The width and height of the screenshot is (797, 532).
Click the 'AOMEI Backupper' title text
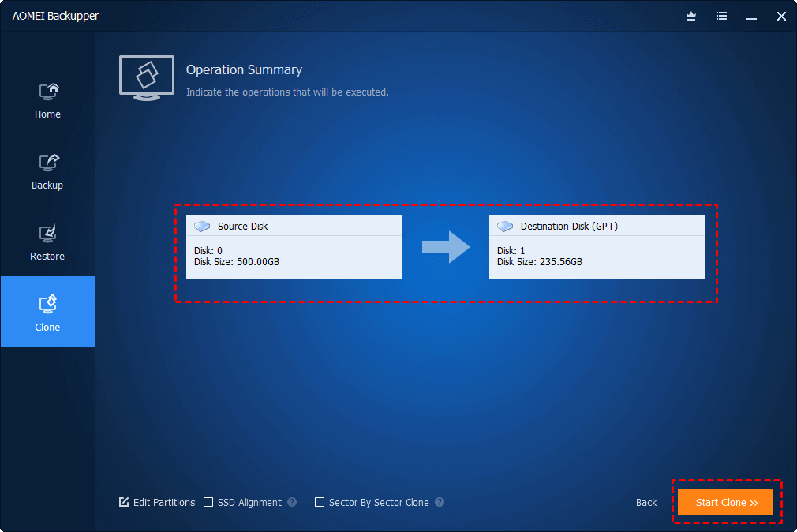click(x=55, y=17)
